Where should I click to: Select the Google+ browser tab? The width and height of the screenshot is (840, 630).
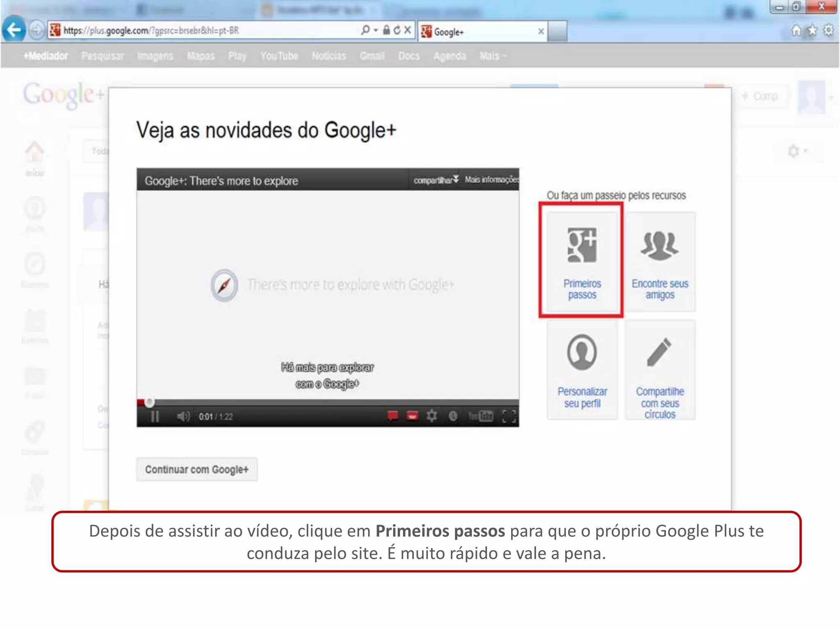[x=482, y=32]
